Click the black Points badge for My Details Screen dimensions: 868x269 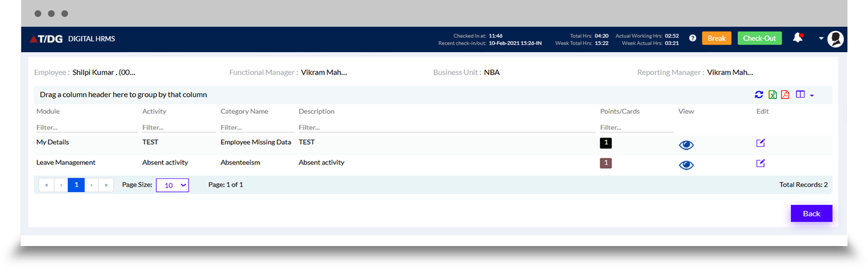coord(606,143)
